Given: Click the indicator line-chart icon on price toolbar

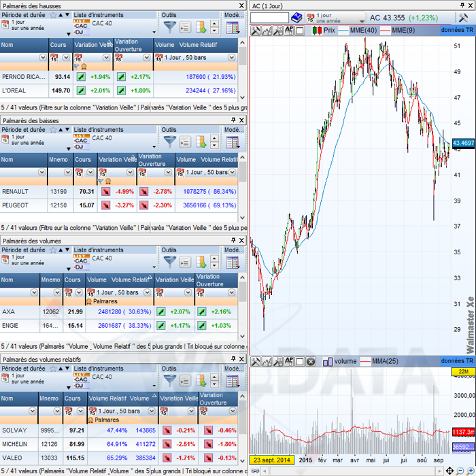Looking at the screenshot, I should click(x=267, y=31).
